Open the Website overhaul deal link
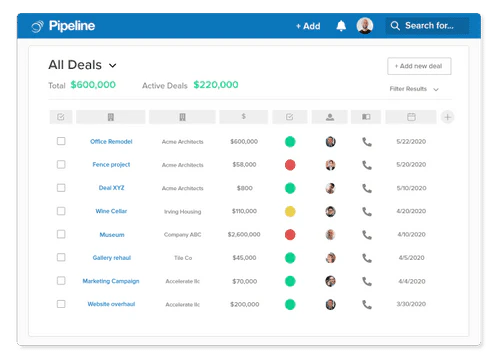 tap(111, 304)
